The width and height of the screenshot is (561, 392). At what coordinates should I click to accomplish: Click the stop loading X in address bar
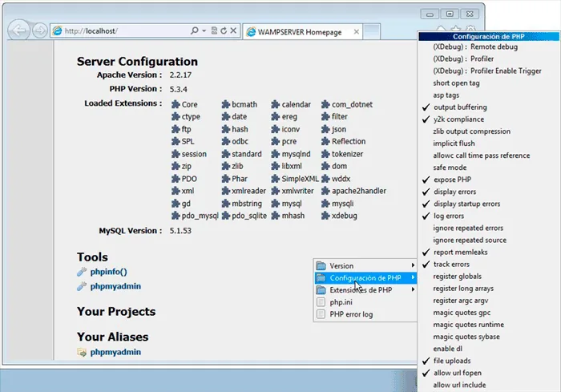(233, 30)
